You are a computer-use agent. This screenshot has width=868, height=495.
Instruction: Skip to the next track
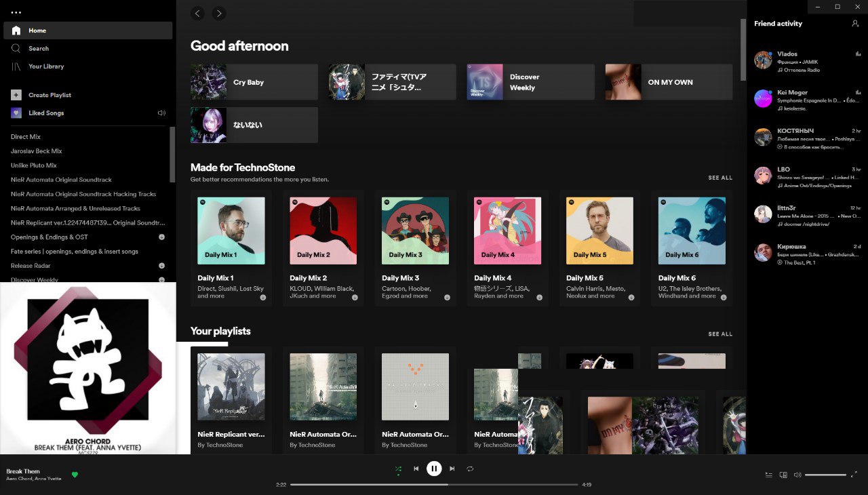point(452,469)
